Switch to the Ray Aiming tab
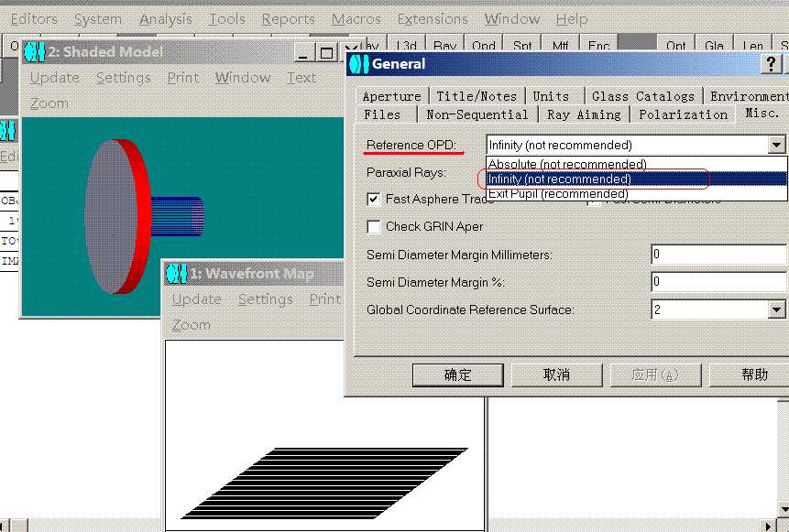This screenshot has height=532, width=789. pos(585,114)
